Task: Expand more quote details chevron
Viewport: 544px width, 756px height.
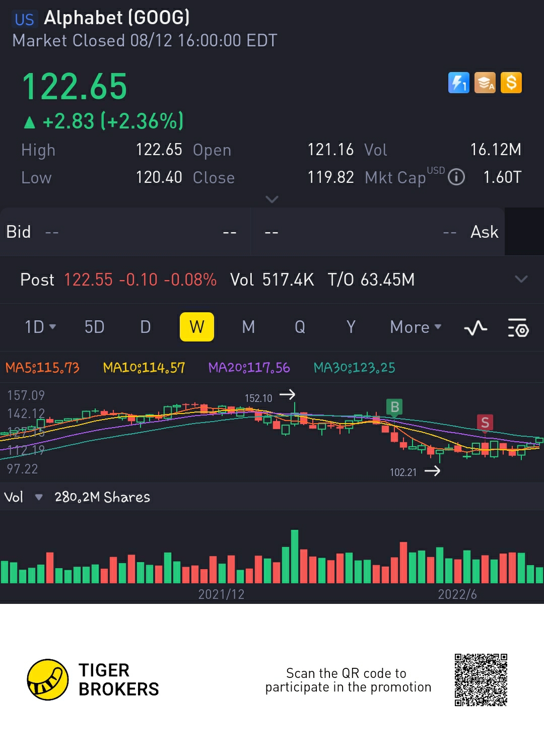Action: pyautogui.click(x=272, y=199)
